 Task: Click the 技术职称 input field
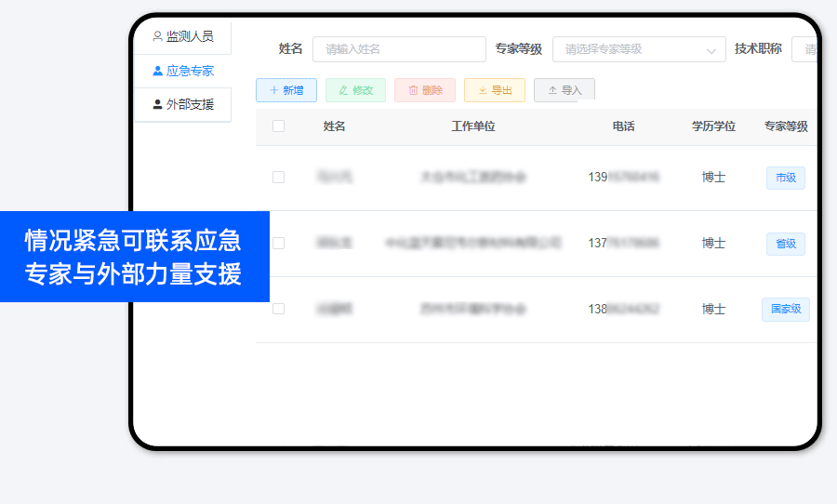click(x=805, y=49)
